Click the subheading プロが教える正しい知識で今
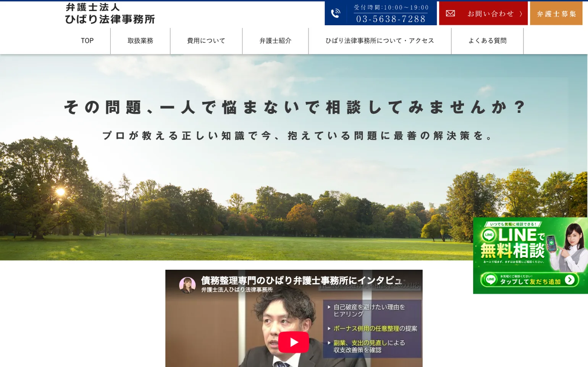Screen dimensions: 588x367 (x=298, y=136)
